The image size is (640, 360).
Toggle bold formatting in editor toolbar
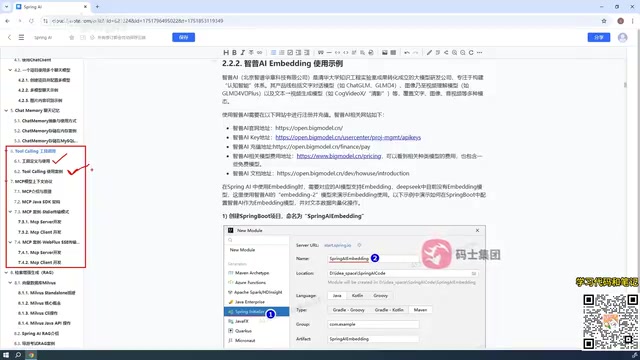coord(234,53)
